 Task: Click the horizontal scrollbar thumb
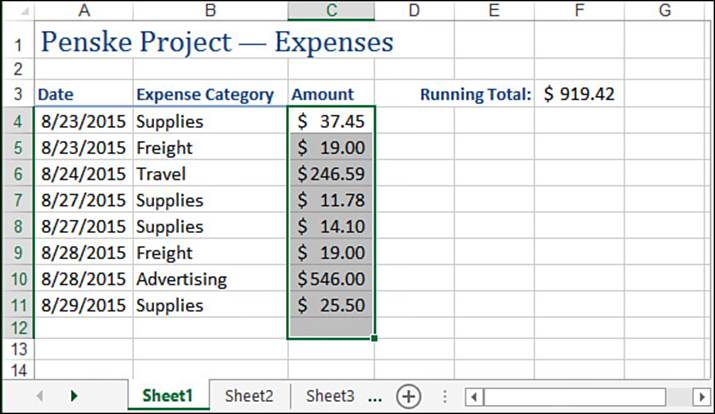coord(575,397)
